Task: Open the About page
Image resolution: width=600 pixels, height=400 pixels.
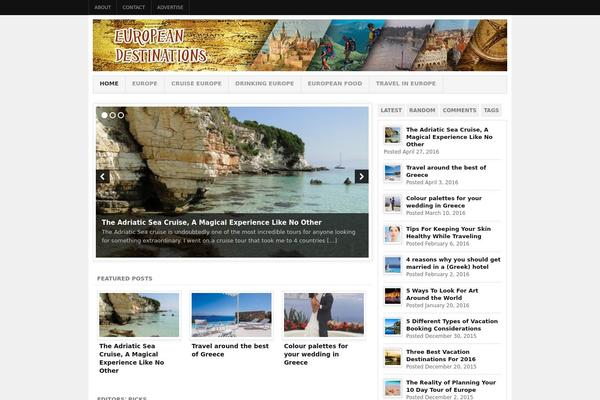Action: point(103,7)
